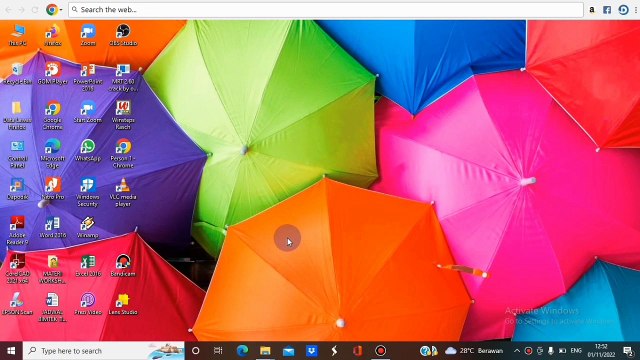Open the OBS Studio shortcut

pyautogui.click(x=123, y=35)
